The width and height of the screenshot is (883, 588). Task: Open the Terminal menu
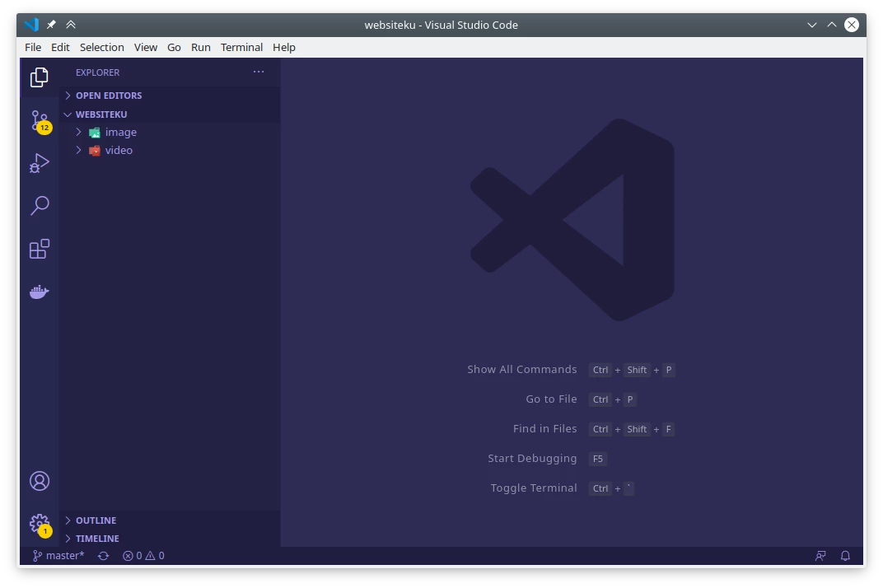click(x=241, y=47)
